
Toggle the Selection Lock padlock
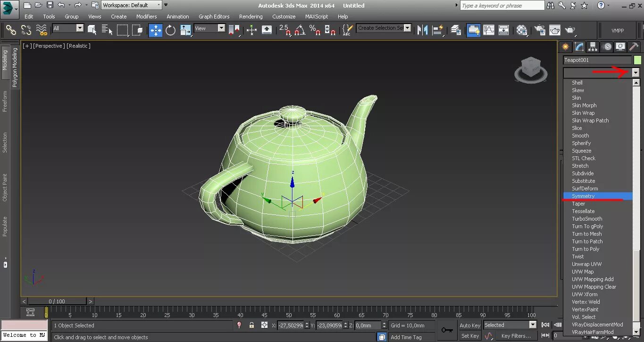251,325
